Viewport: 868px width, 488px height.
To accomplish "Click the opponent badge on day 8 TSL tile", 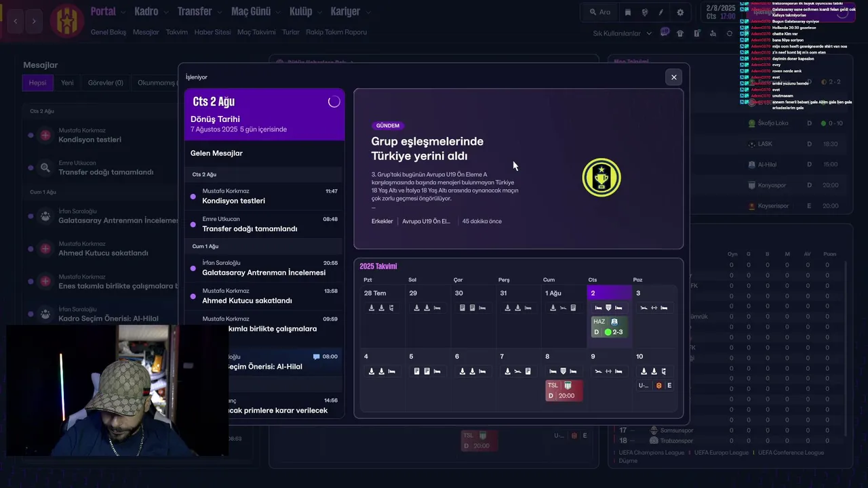I will 568,385.
